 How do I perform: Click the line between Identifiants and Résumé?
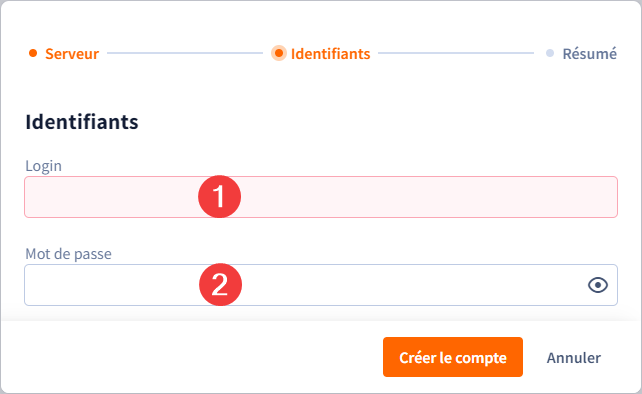456,53
